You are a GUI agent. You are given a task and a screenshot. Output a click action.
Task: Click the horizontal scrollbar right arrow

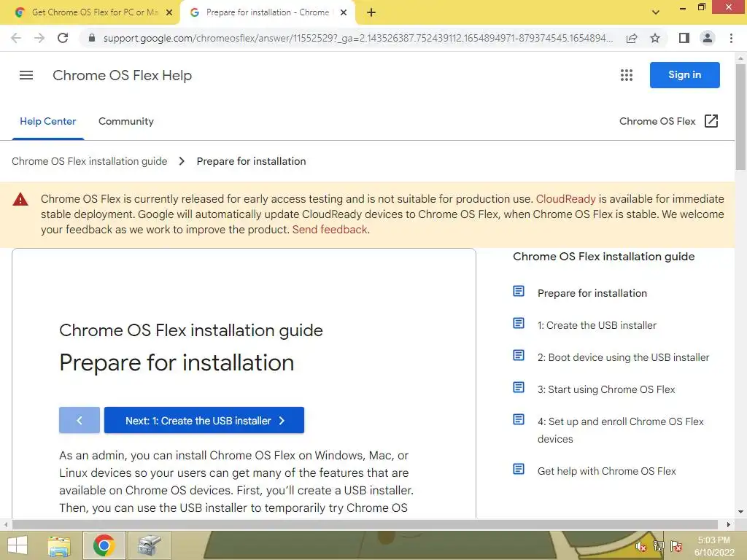729,524
